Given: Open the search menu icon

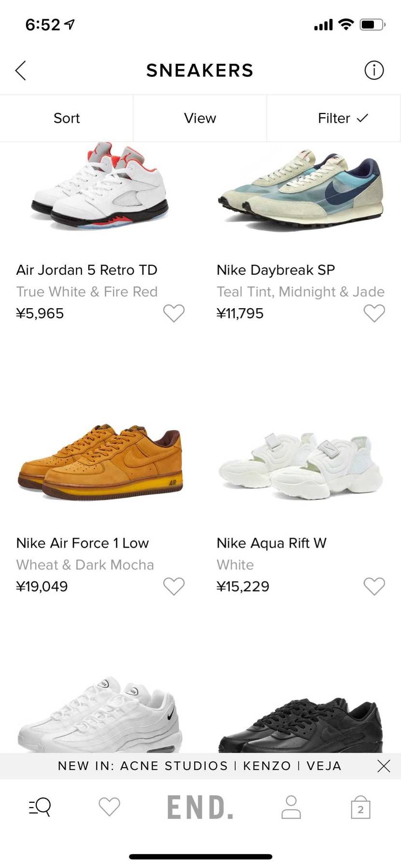Looking at the screenshot, I should click(40, 806).
